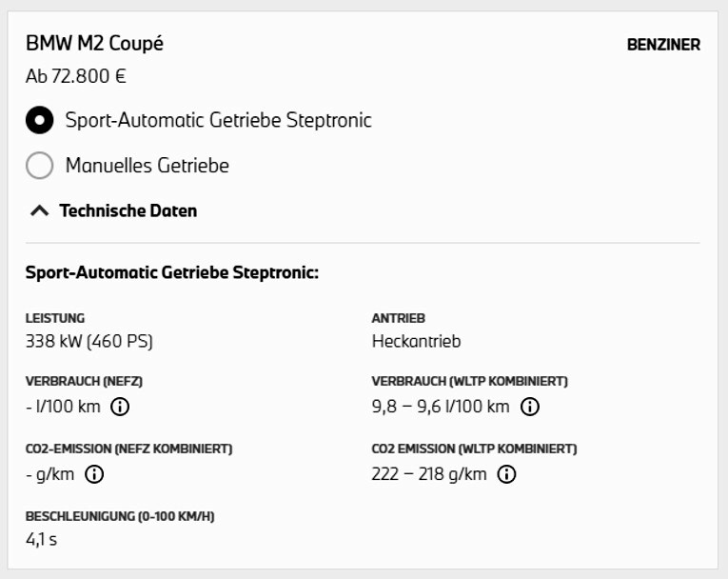Collapse Technische Daten using the chevron arrow

tap(39, 211)
